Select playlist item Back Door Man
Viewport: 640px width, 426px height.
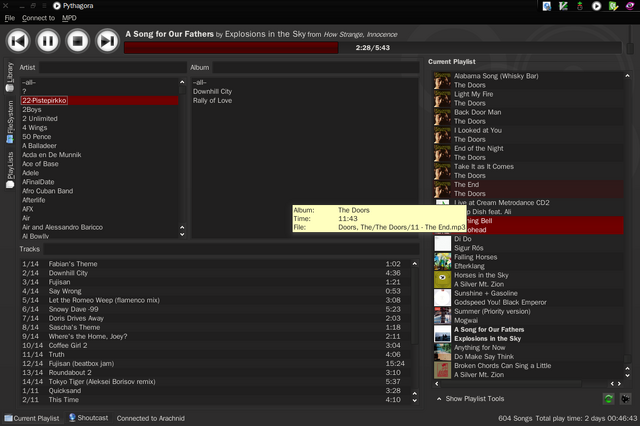point(528,117)
